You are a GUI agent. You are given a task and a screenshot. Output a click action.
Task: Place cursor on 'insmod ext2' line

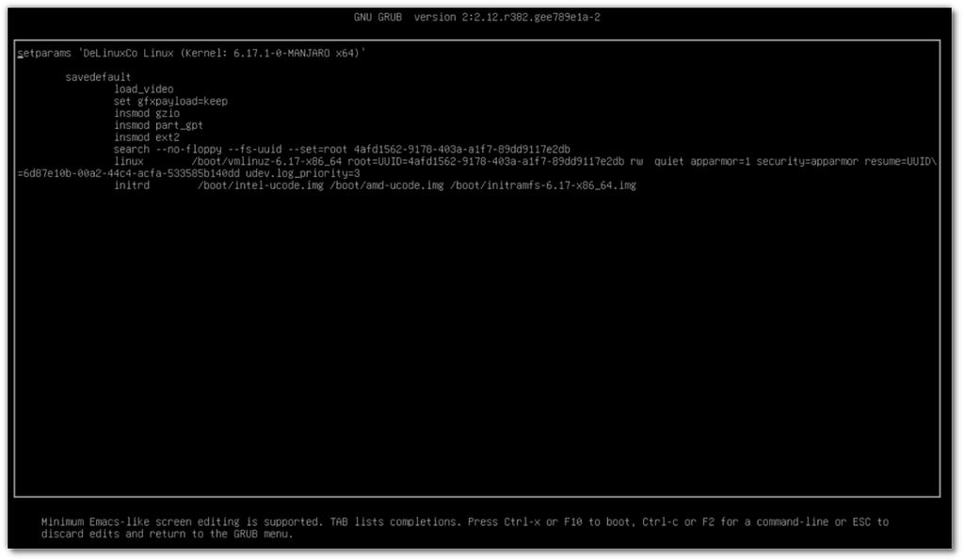pyautogui.click(x=147, y=137)
